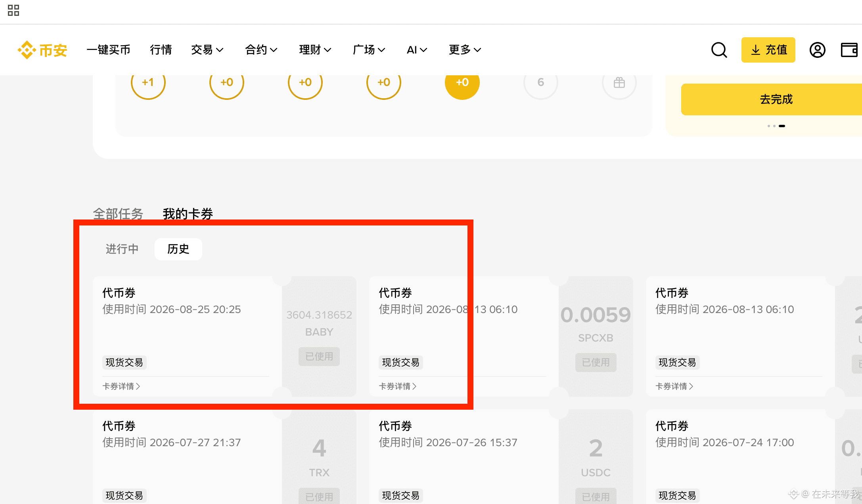Click 使用时间 2026-07-24 17:00 text

(x=725, y=443)
